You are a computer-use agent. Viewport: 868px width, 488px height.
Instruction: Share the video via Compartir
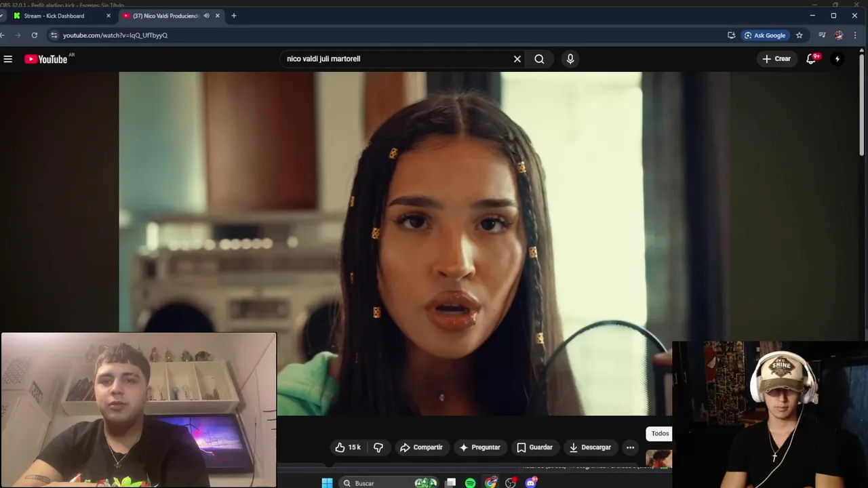421,447
